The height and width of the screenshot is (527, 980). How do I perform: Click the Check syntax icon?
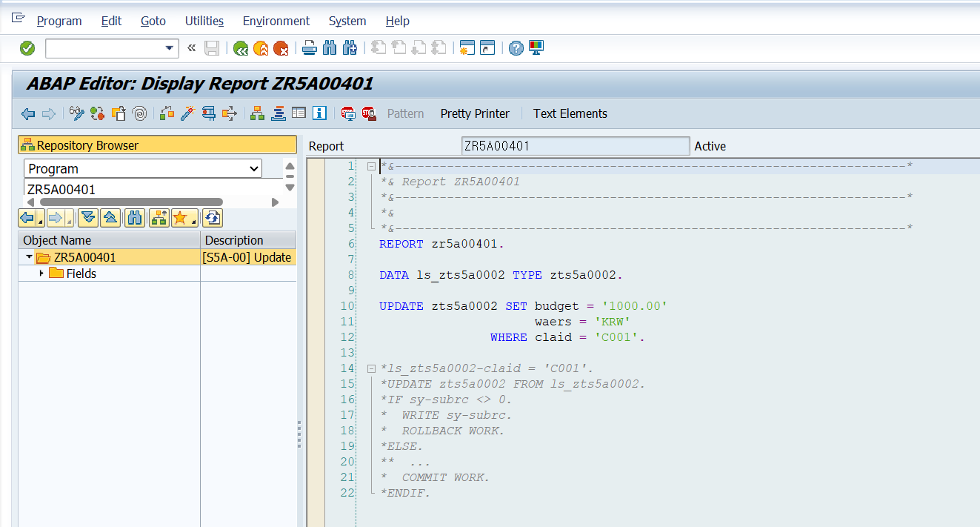click(x=167, y=113)
